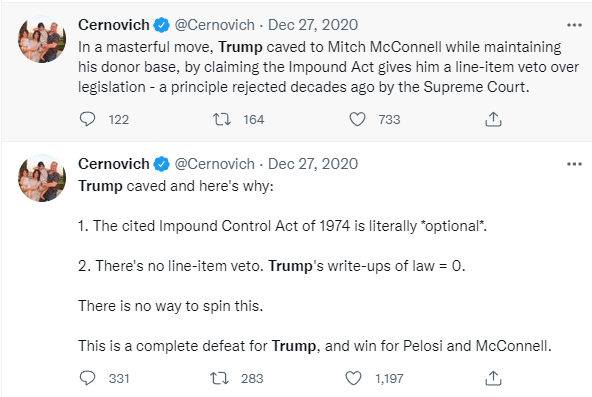Open Cernovich profile picture on second tweet
This screenshot has height=397, width=592.
42,178
